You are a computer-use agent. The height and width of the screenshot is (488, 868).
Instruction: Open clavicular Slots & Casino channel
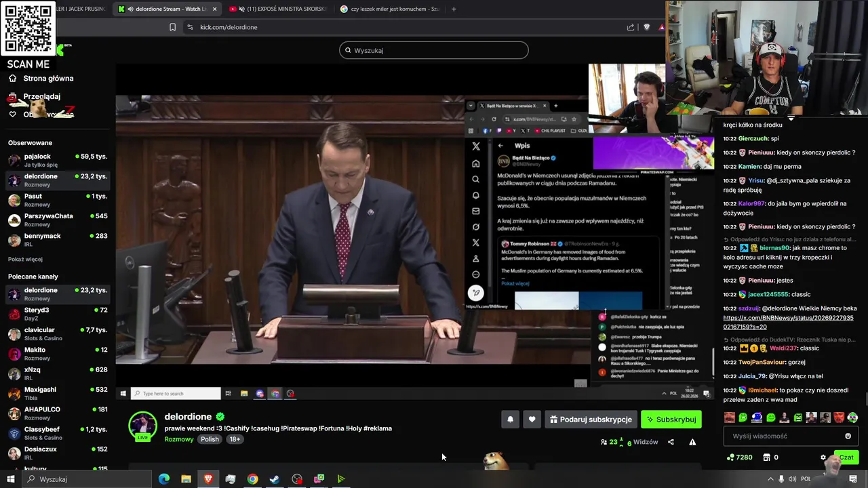point(57,333)
